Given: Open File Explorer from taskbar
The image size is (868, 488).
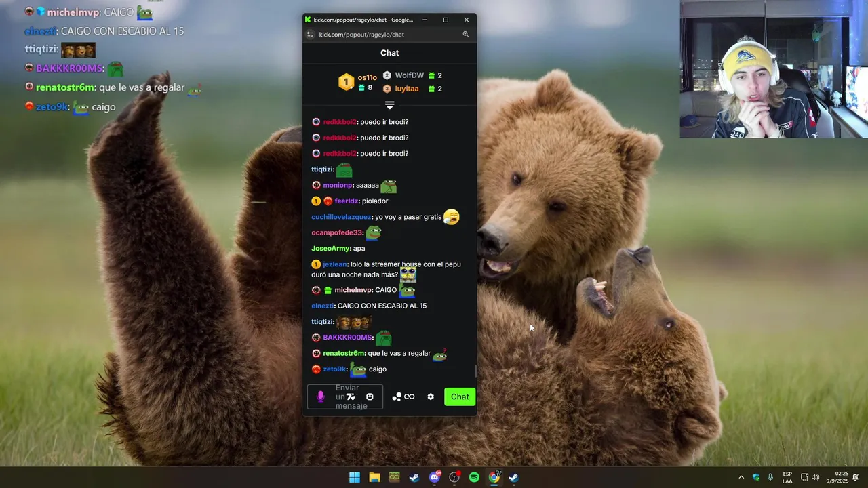Looking at the screenshot, I should pos(374,477).
